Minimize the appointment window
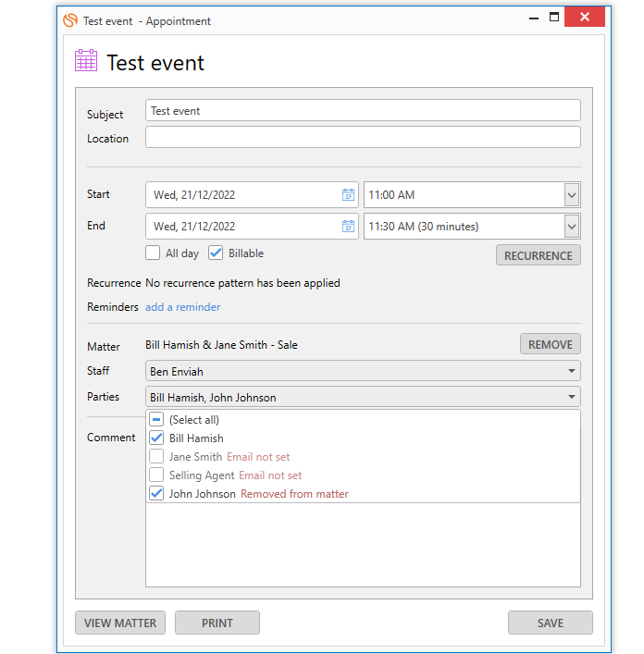 pyautogui.click(x=534, y=19)
